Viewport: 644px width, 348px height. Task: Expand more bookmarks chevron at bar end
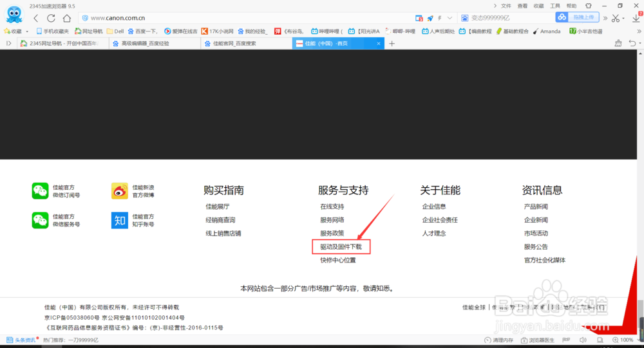[x=639, y=31]
